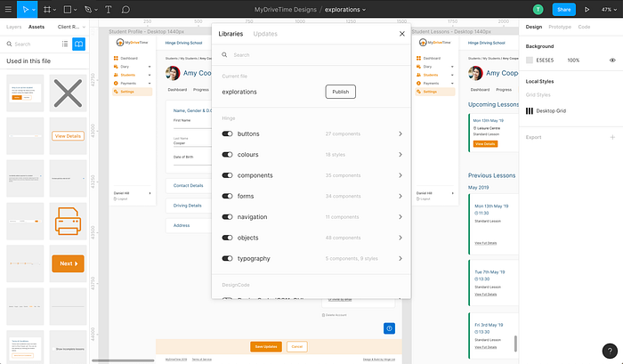
Task: Toggle the components library switch
Action: (227, 175)
